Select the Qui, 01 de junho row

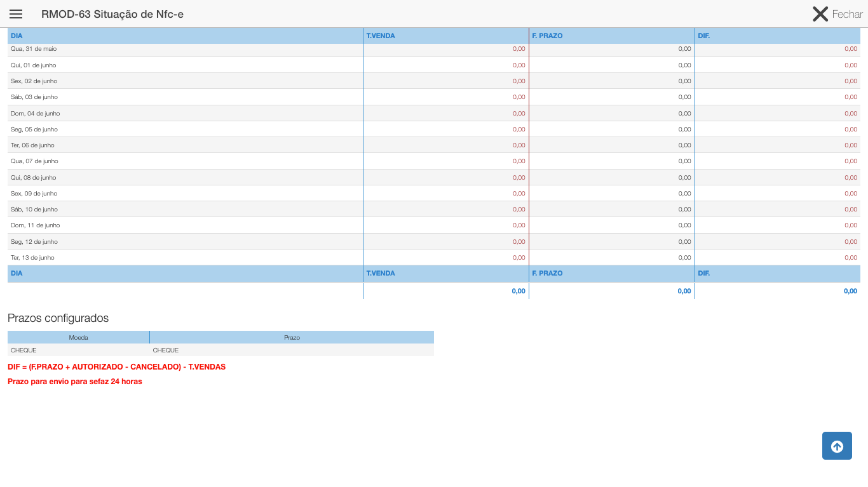click(34, 65)
